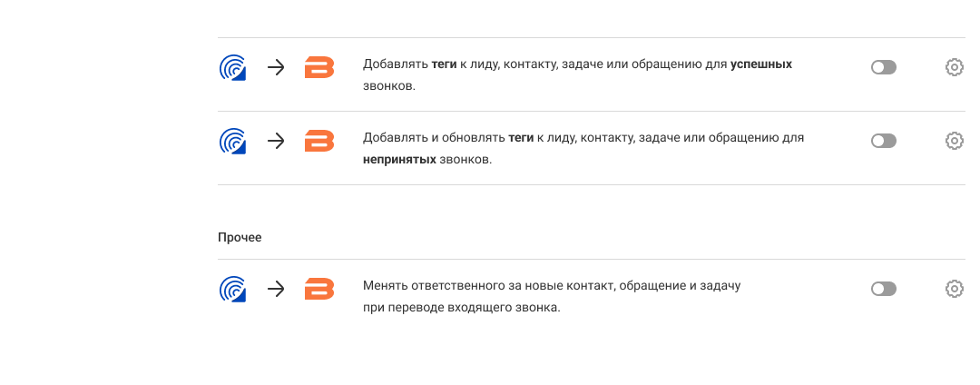Toggle tags for successful calls switch
The width and height of the screenshot is (980, 385).
point(883,67)
